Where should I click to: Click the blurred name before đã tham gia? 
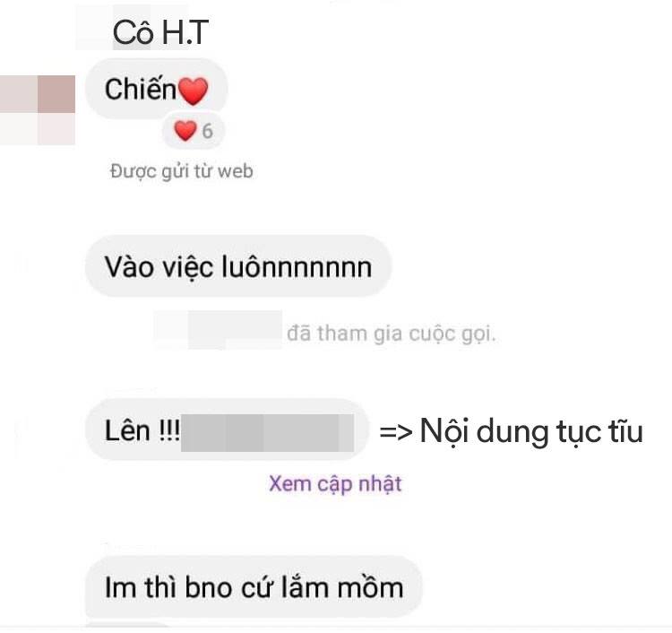[218, 329]
